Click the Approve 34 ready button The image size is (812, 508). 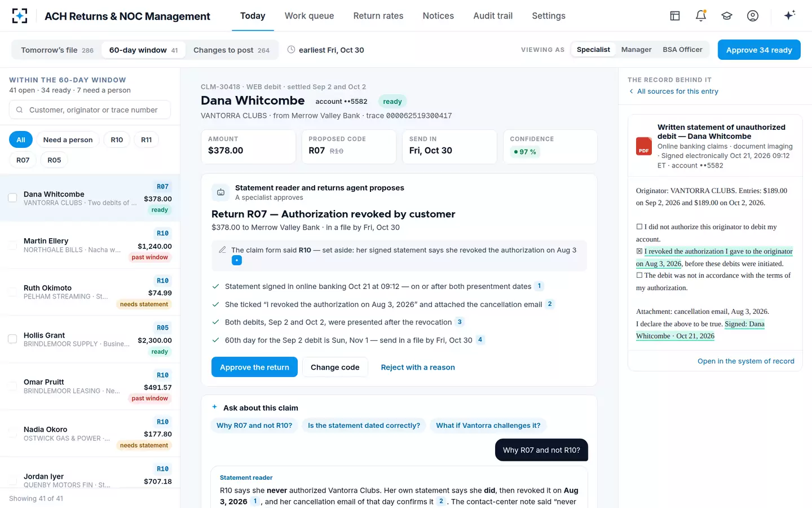759,50
